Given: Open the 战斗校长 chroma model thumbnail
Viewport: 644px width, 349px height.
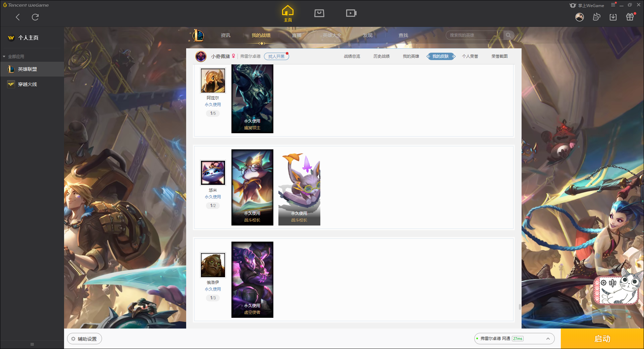Looking at the screenshot, I should coord(299,187).
